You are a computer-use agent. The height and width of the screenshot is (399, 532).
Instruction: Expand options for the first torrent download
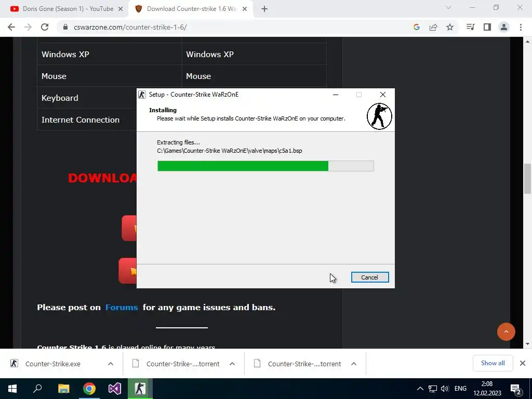[x=232, y=364]
